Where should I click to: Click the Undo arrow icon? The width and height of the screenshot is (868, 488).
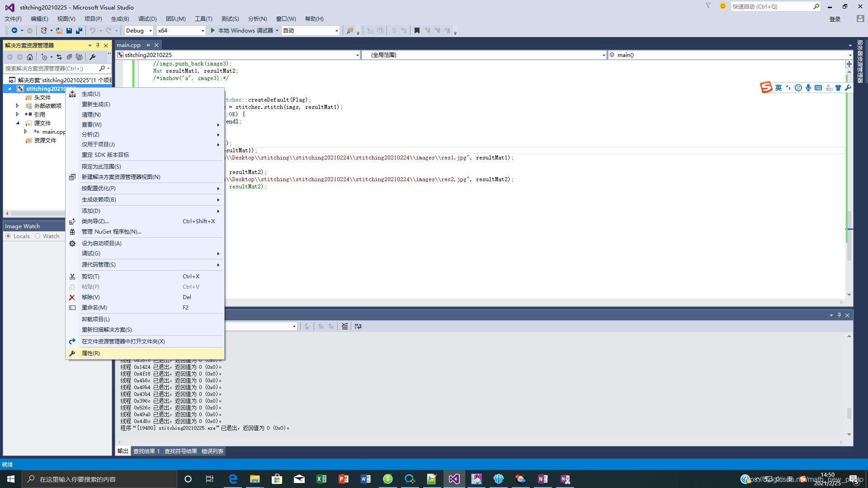pyautogui.click(x=93, y=31)
